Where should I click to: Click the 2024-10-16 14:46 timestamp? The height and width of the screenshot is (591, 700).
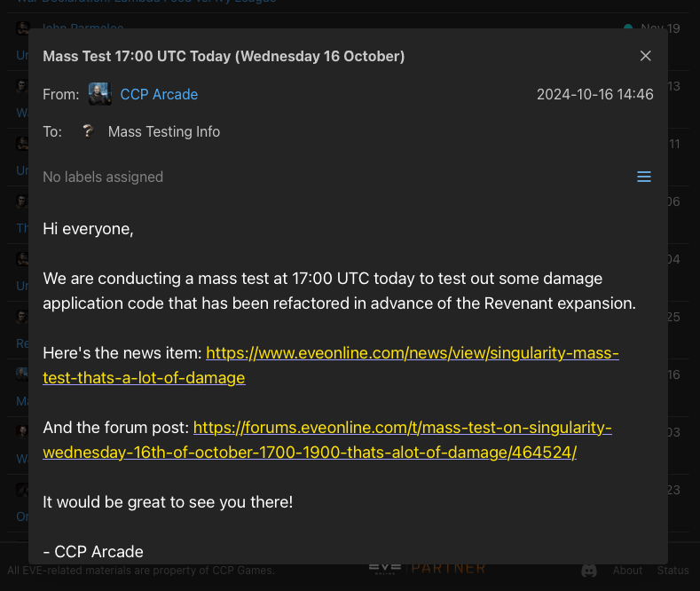point(594,94)
